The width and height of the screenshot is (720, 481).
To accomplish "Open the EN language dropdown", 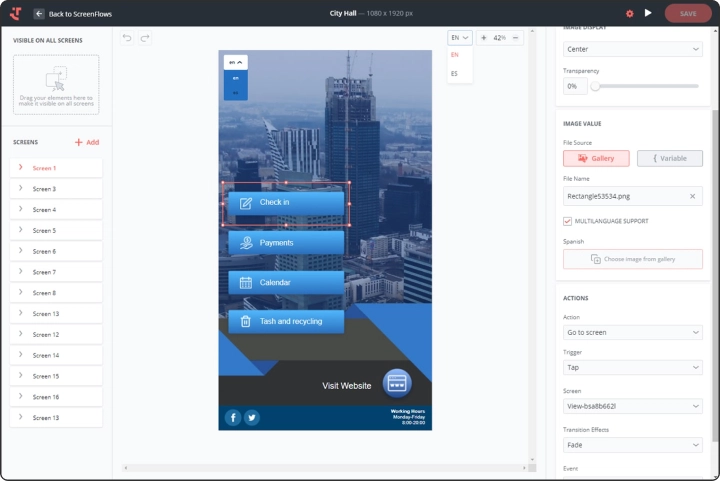I will point(460,38).
